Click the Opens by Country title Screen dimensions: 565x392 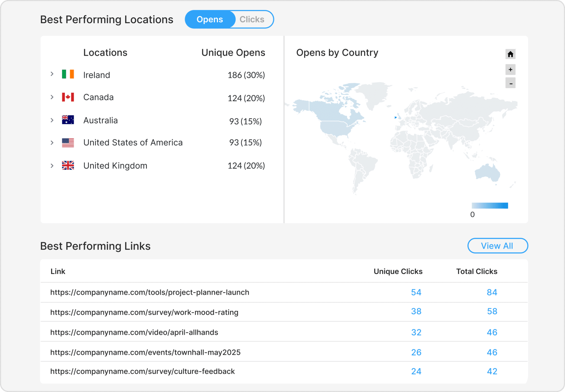tap(337, 52)
